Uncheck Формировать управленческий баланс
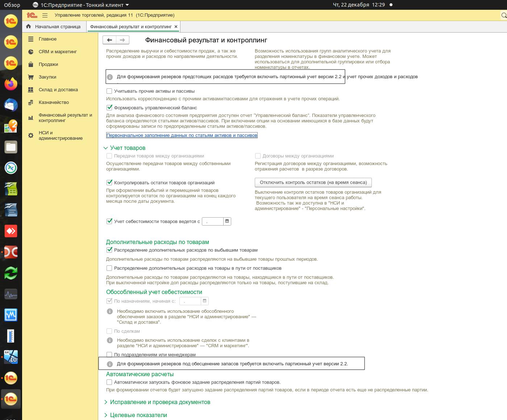The image size is (507, 420). tap(109, 108)
